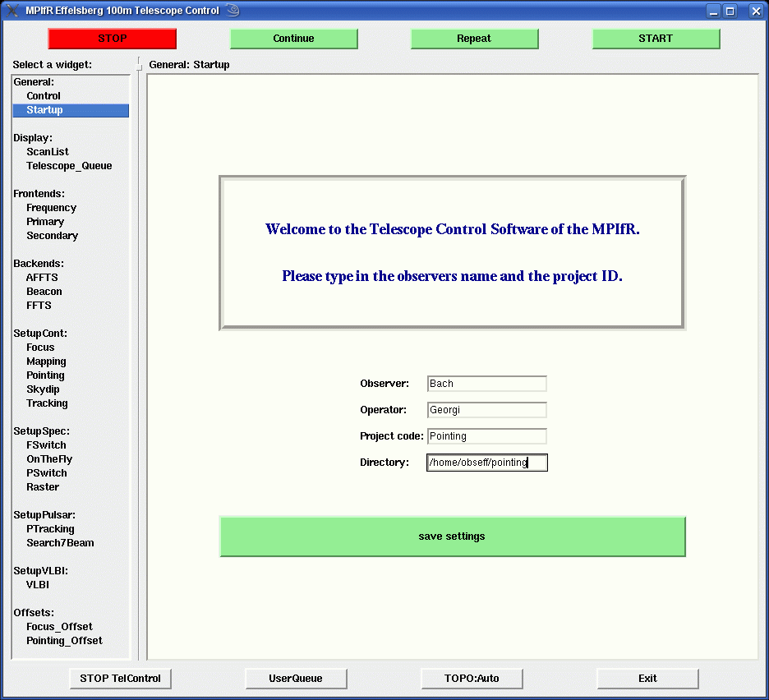Viewport: 769px width, 700px height.
Task: Click the Continue button
Action: coord(294,39)
